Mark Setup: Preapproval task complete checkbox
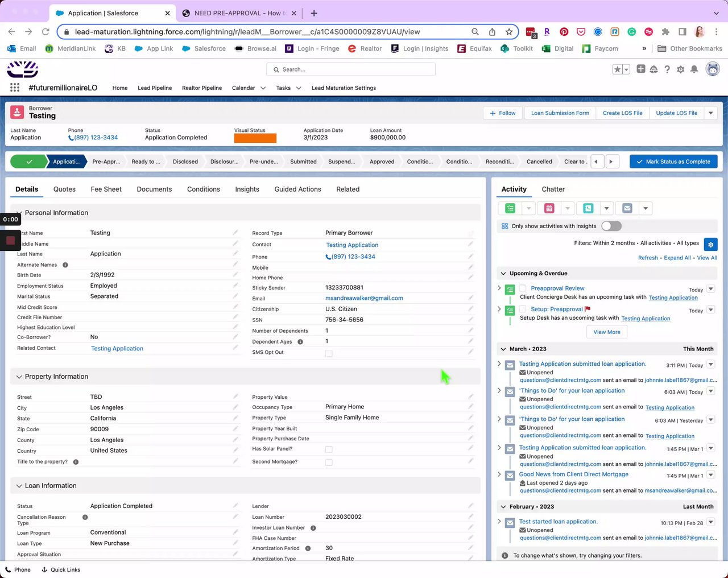 click(523, 309)
